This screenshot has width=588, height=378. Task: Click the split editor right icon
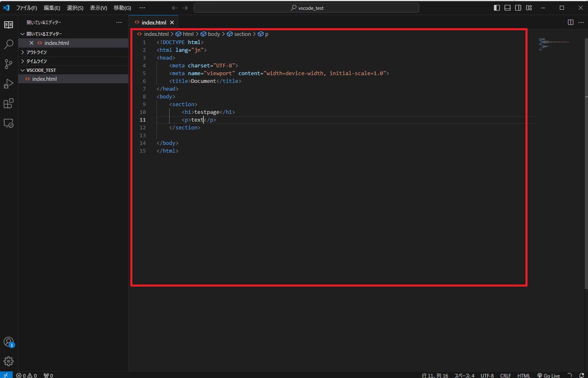(570, 22)
